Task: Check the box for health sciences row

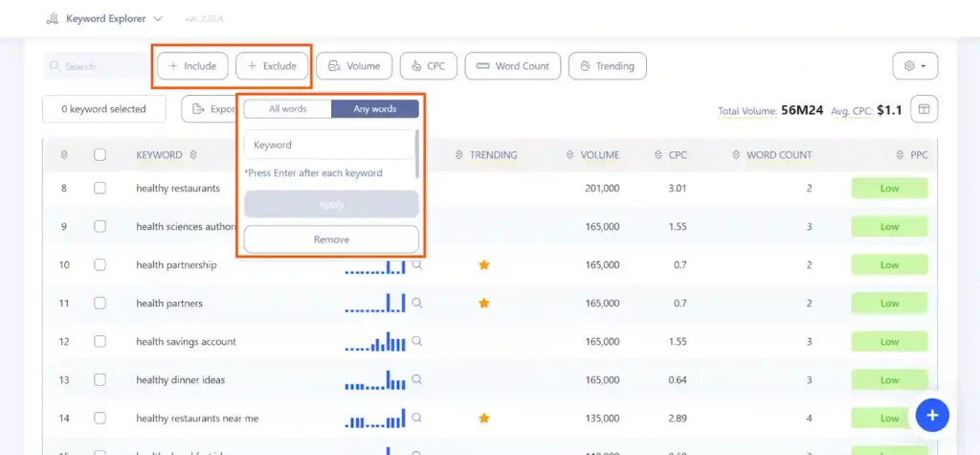Action: 100,227
